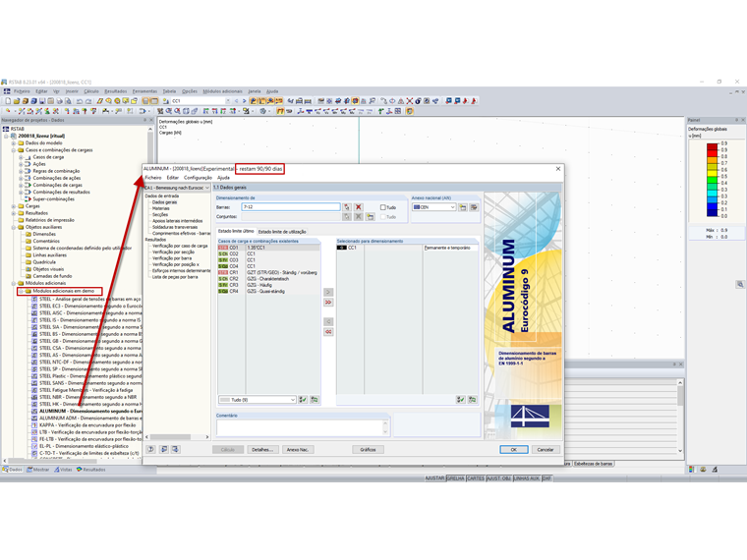Pick bars graphically next to Barras field
The height and width of the screenshot is (560, 747).
[x=347, y=207]
